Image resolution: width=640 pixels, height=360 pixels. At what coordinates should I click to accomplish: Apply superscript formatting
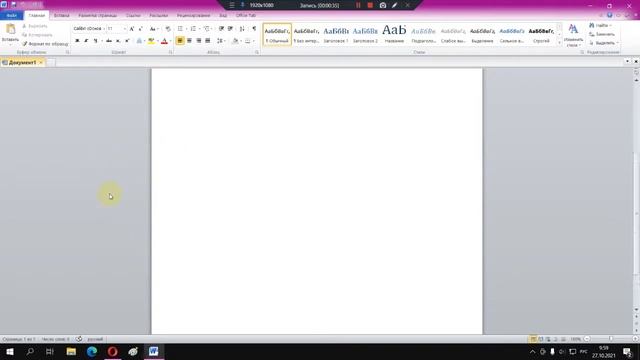(x=127, y=41)
